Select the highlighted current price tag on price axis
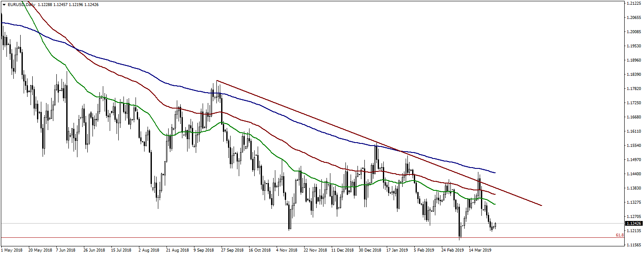Screen dimensions: 644x255 (x=633, y=224)
